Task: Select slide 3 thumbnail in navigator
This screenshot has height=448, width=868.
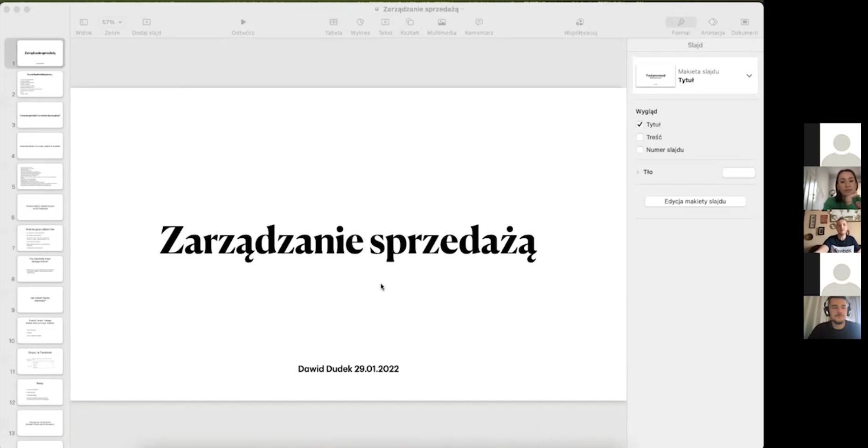Action: pyautogui.click(x=40, y=115)
